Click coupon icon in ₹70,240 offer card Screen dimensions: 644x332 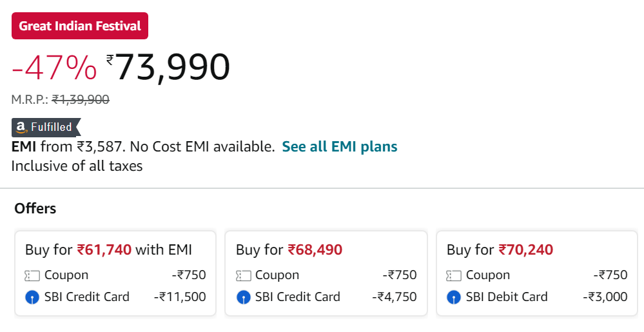click(x=454, y=275)
